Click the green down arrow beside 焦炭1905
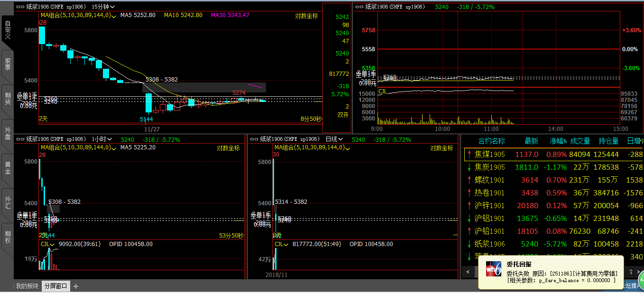 [x=469, y=167]
